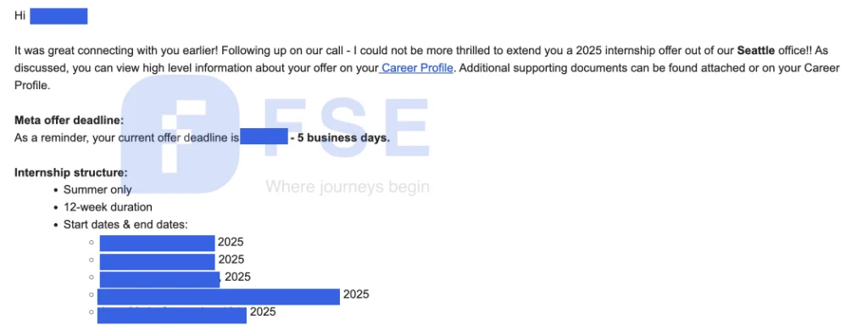Click the last redacted date bar
The width and height of the screenshot is (868, 331).
click(x=171, y=315)
